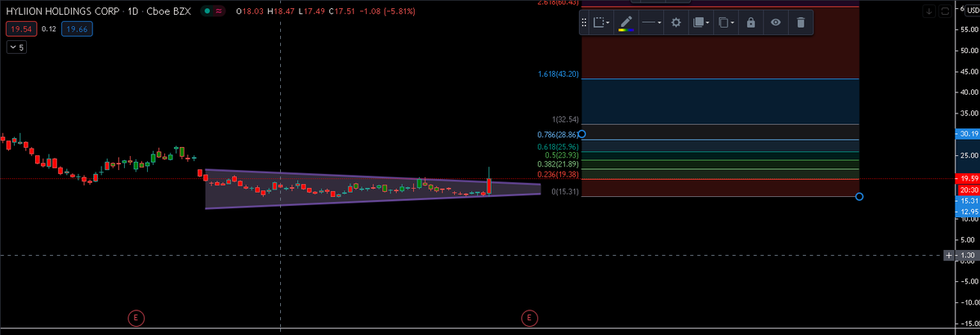
Task: Click the HYLIION HOLDINGS CORP symbol title
Action: tap(61, 11)
